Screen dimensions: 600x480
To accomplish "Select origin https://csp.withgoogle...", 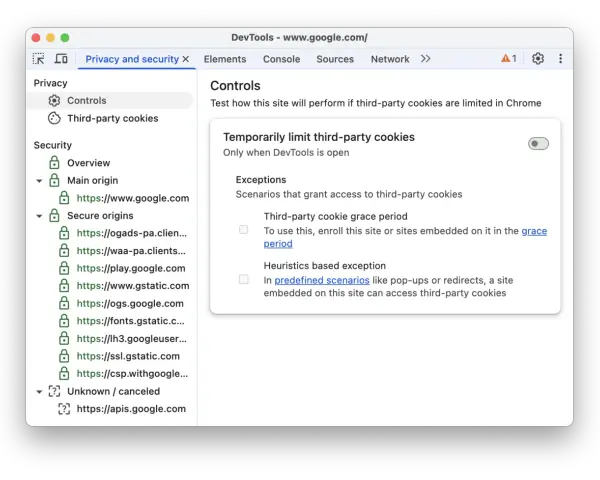I will tap(132, 374).
